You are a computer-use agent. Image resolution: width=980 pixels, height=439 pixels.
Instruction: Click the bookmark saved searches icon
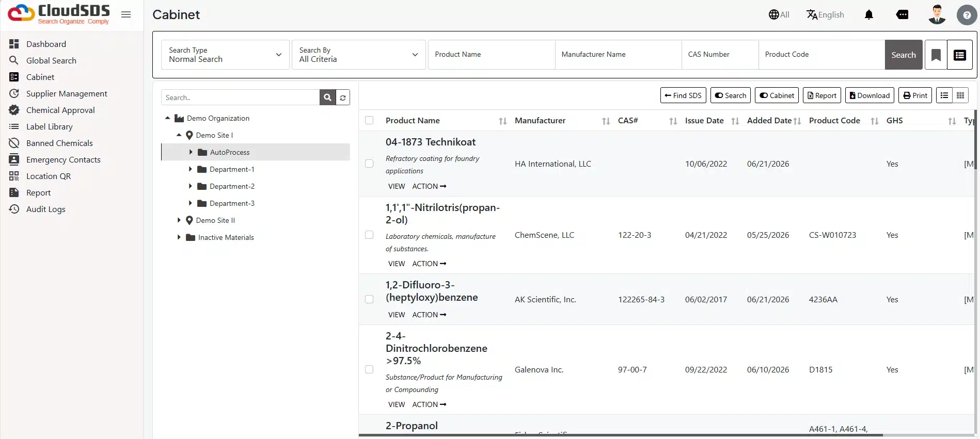[x=936, y=55]
